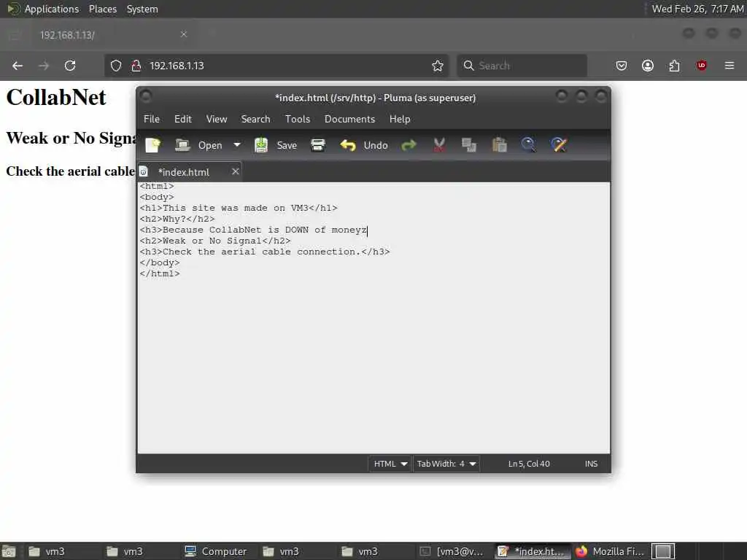The height and width of the screenshot is (560, 747).
Task: Open Firefox account icon
Action: (x=648, y=66)
